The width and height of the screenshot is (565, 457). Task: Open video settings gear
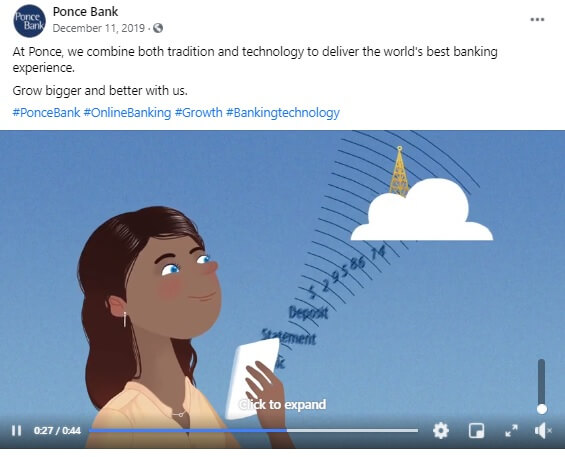[x=441, y=430]
